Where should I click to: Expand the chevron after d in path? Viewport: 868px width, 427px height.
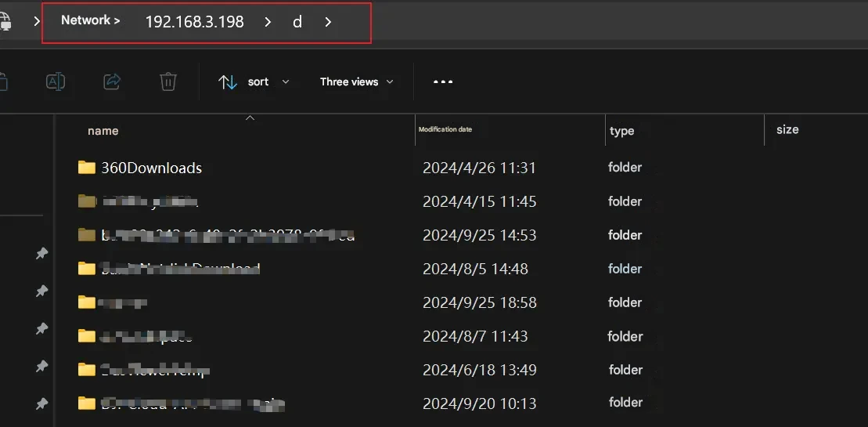tap(328, 22)
